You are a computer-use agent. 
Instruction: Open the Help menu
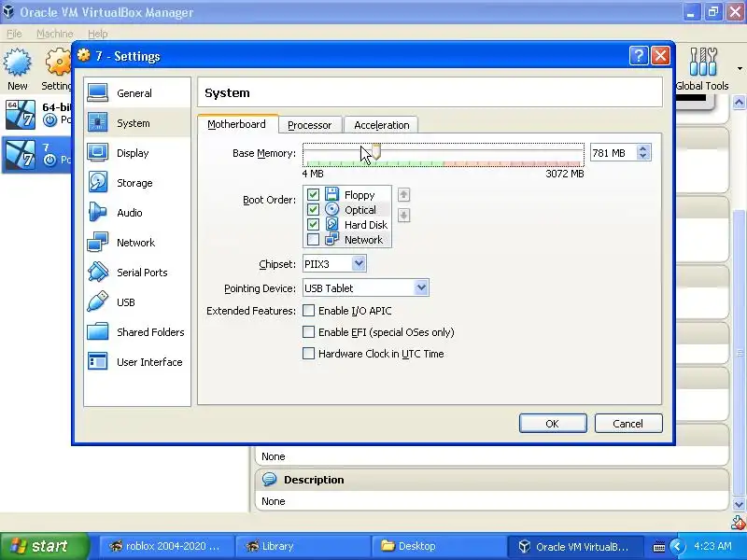click(98, 34)
